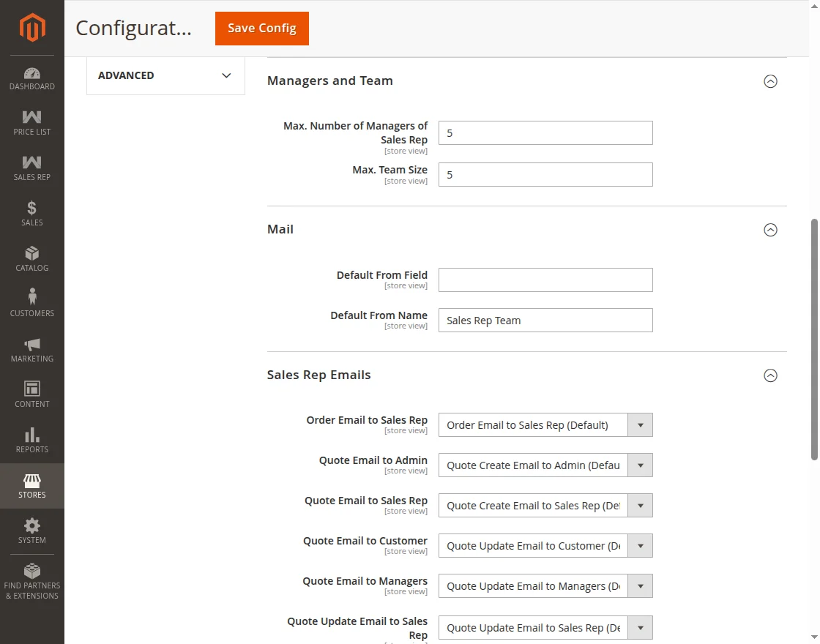The height and width of the screenshot is (644, 820).
Task: Click the Magento logo icon
Action: [32, 28]
